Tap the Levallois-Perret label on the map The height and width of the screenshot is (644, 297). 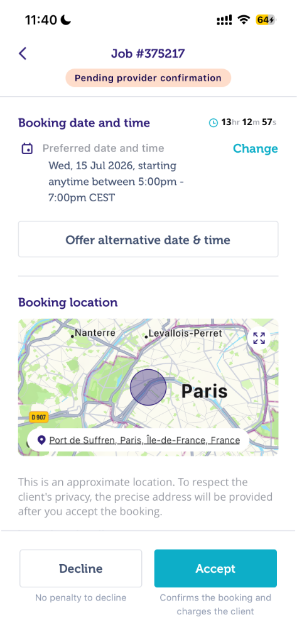coord(185,333)
